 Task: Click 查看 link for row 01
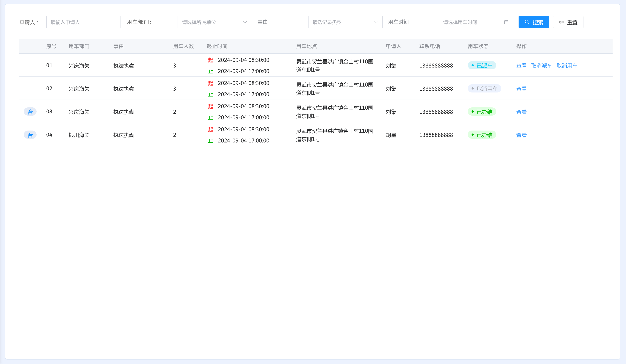click(521, 66)
